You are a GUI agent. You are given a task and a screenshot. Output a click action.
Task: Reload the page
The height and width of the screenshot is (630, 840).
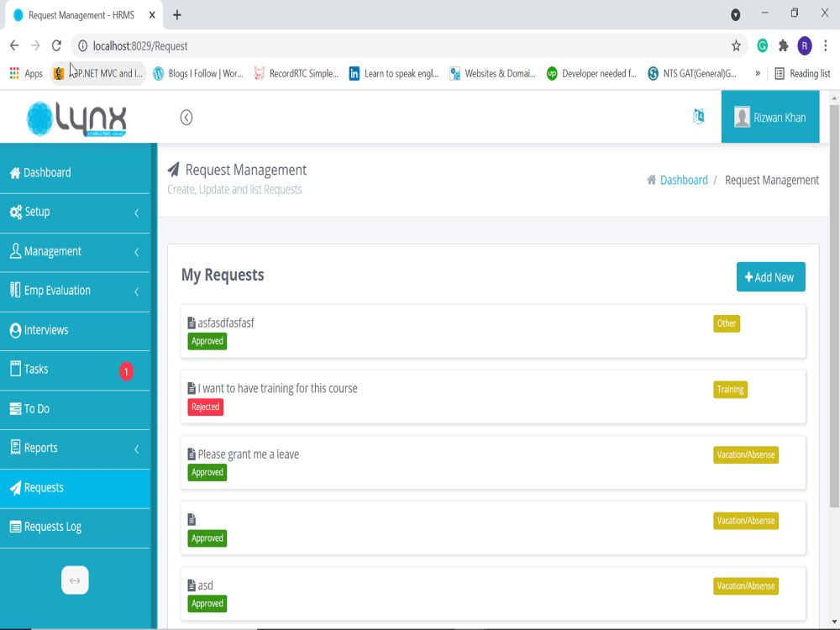click(56, 46)
